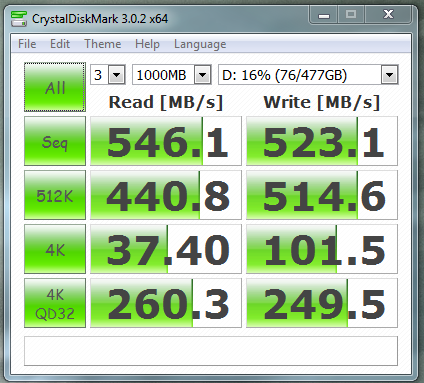Start the 4K QD32 test
The image size is (424, 383).
55,303
